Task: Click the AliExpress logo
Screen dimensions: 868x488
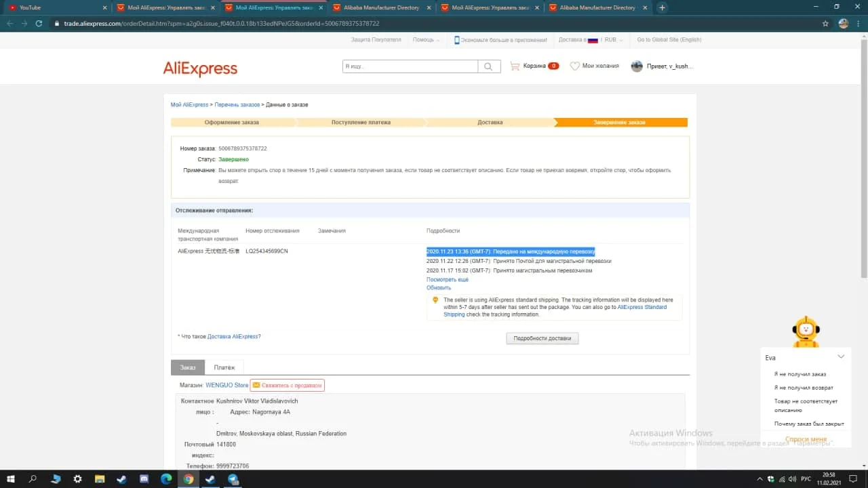Action: (x=200, y=68)
